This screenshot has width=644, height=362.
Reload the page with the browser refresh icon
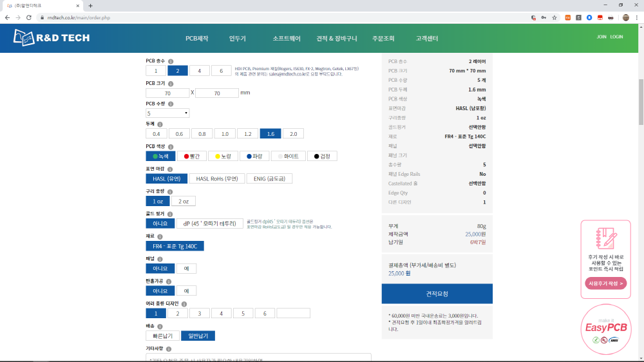tap(29, 17)
